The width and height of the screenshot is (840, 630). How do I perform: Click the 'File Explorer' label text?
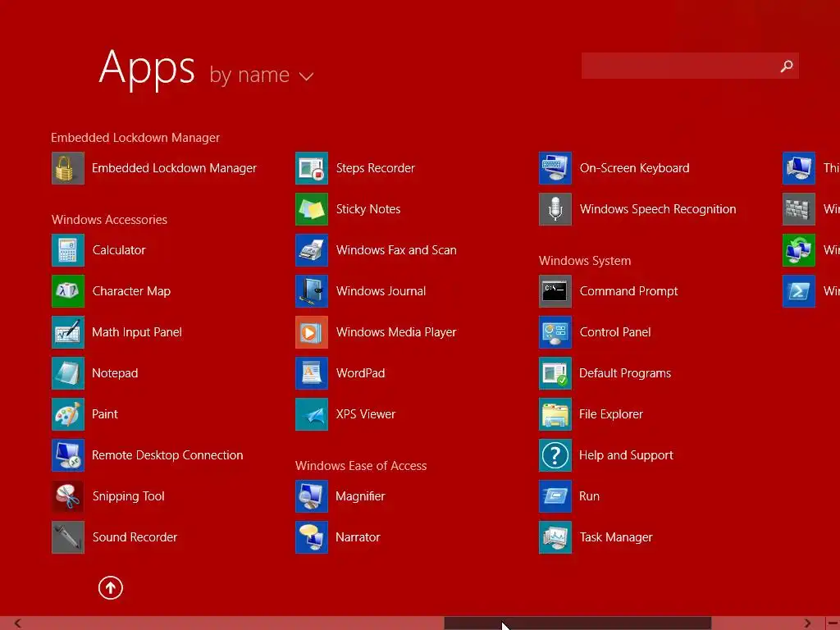point(611,414)
